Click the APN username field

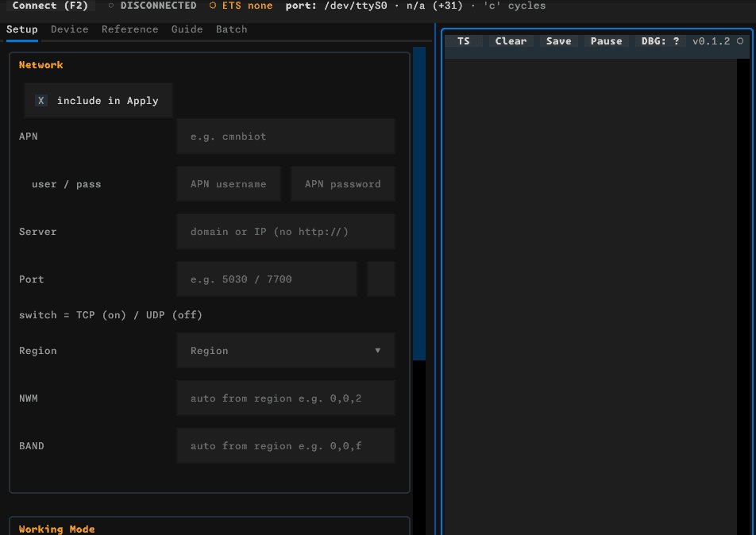click(229, 184)
